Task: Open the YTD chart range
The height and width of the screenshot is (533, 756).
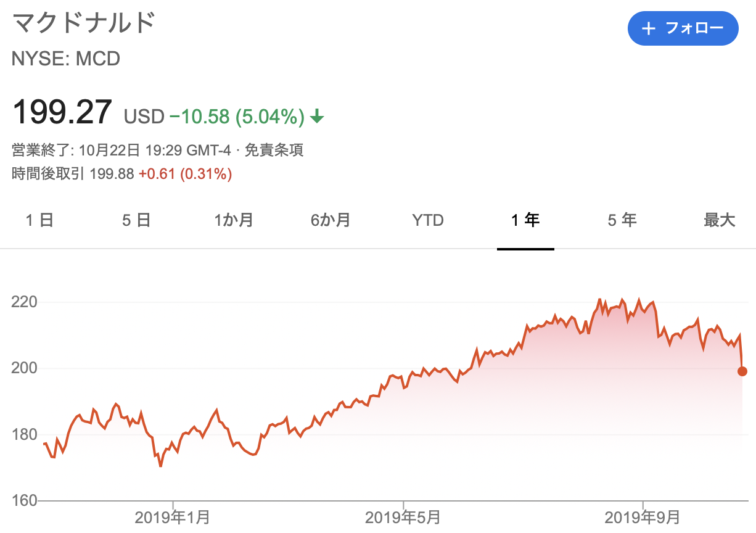Action: pyautogui.click(x=428, y=220)
